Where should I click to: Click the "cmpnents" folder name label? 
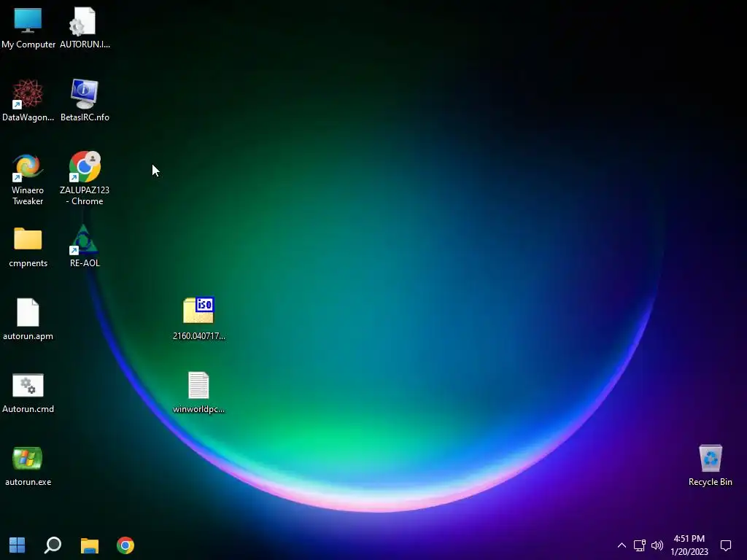(28, 263)
